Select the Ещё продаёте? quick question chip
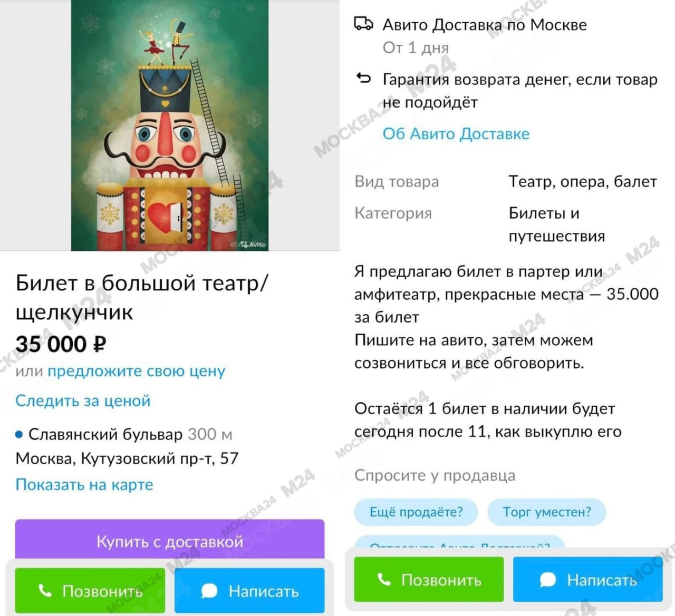The width and height of the screenshot is (675, 616). click(x=416, y=512)
